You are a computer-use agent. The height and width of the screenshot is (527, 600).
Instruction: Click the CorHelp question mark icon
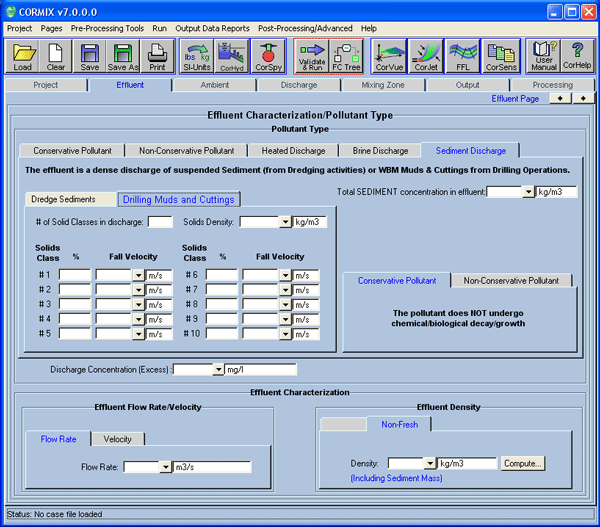577,56
